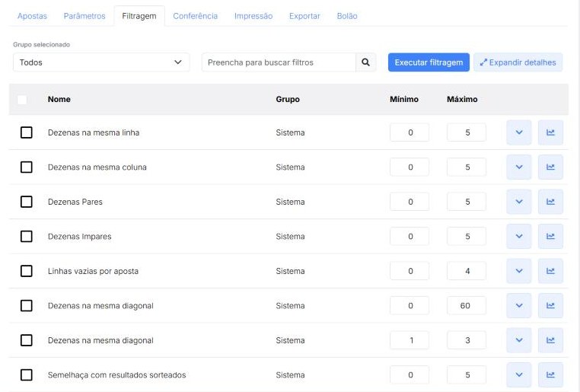Open chart for Dezenas na mesma coluna
This screenshot has width=580, height=392.
tap(550, 167)
